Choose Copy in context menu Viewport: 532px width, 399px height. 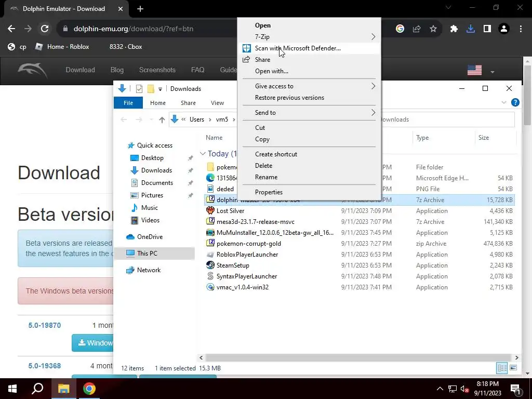click(309, 139)
